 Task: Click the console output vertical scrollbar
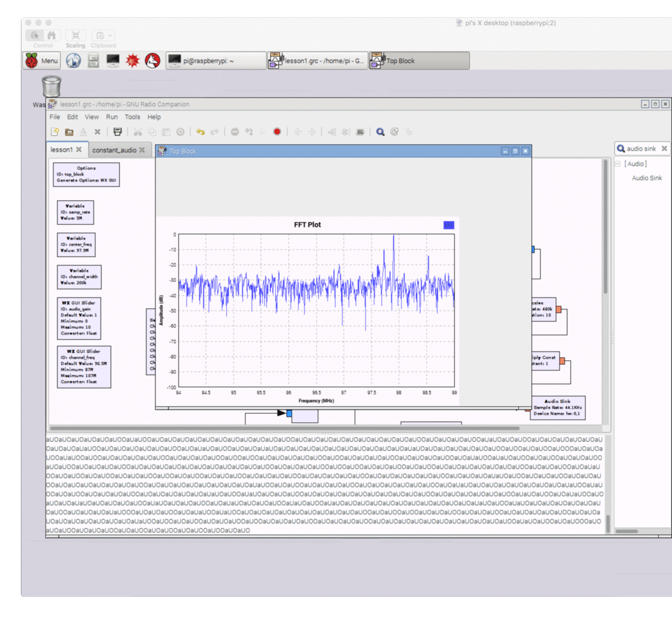(x=608, y=524)
